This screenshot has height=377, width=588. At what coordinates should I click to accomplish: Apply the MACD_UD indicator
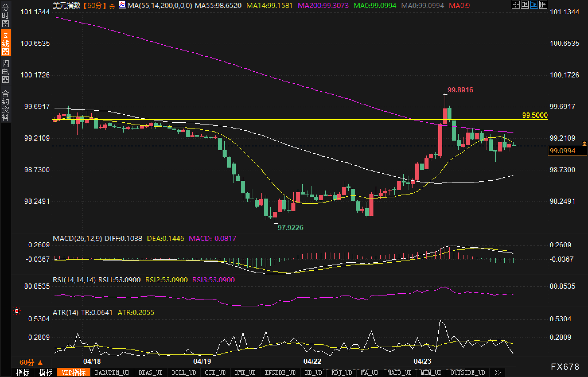click(399, 372)
